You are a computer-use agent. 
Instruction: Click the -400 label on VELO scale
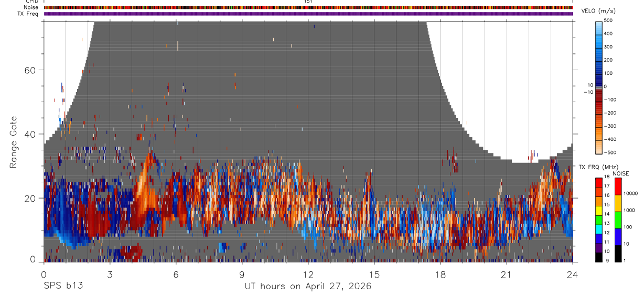click(610, 139)
